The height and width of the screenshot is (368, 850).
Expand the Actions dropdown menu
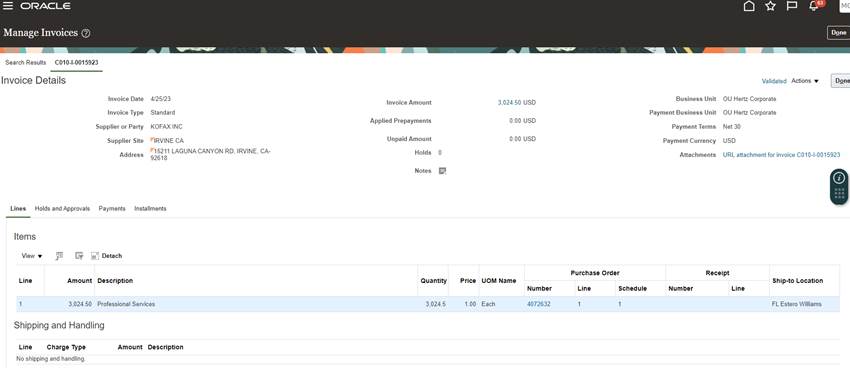pyautogui.click(x=805, y=81)
